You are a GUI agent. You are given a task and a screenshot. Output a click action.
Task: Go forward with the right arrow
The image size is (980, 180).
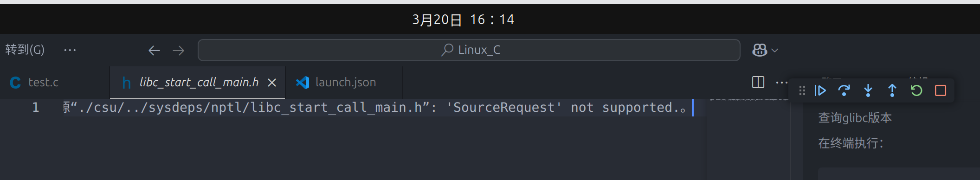click(x=179, y=50)
